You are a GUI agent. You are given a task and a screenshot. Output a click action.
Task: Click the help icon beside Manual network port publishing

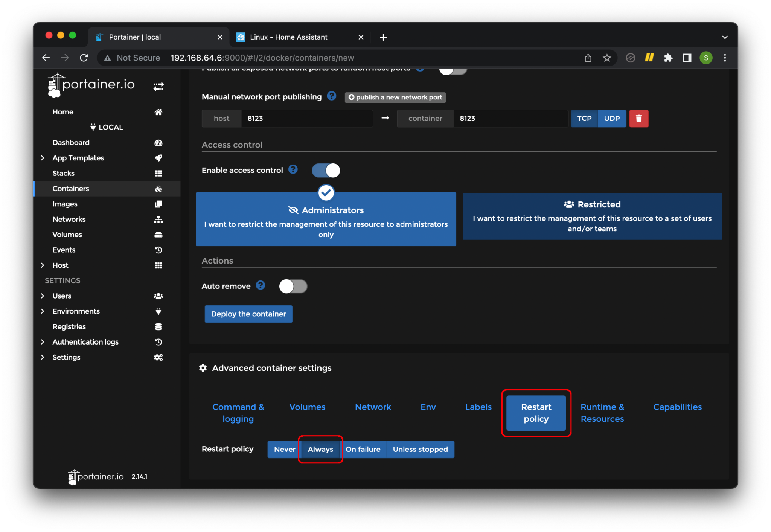331,96
